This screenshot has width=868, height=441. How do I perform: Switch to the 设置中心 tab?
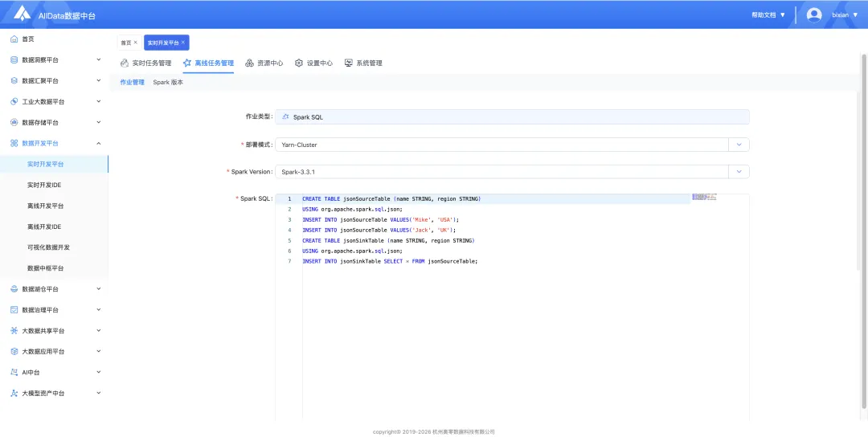313,63
